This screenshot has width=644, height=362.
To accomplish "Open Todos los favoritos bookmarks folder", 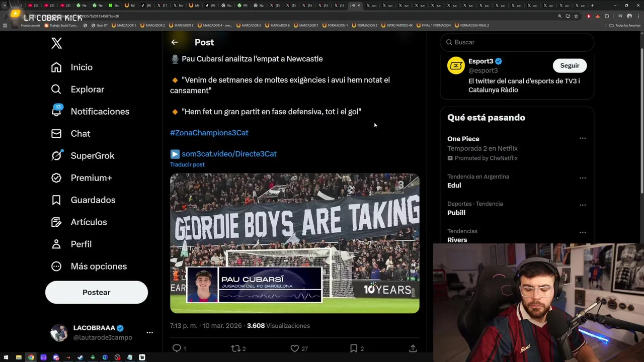I will click(624, 25).
